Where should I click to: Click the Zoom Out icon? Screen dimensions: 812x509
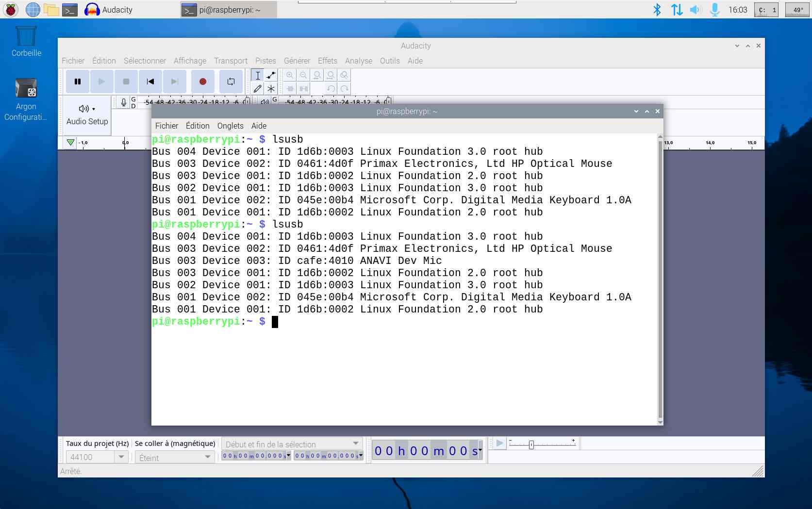[303, 75]
